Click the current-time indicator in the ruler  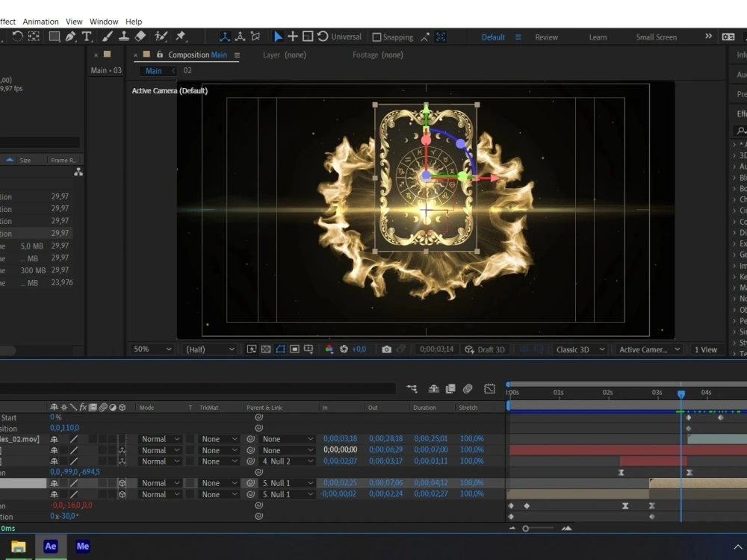[681, 393]
